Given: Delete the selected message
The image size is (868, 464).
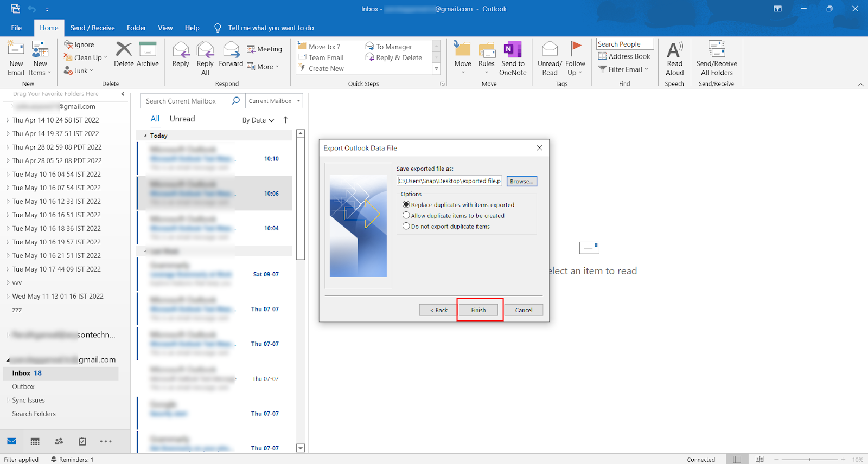Looking at the screenshot, I should coord(124,54).
